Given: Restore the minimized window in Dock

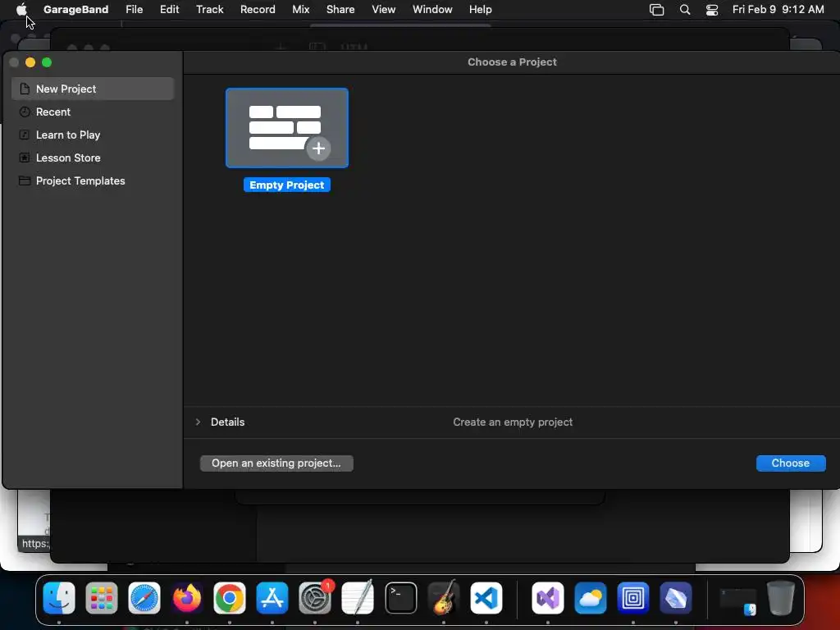Looking at the screenshot, I should 737,600.
